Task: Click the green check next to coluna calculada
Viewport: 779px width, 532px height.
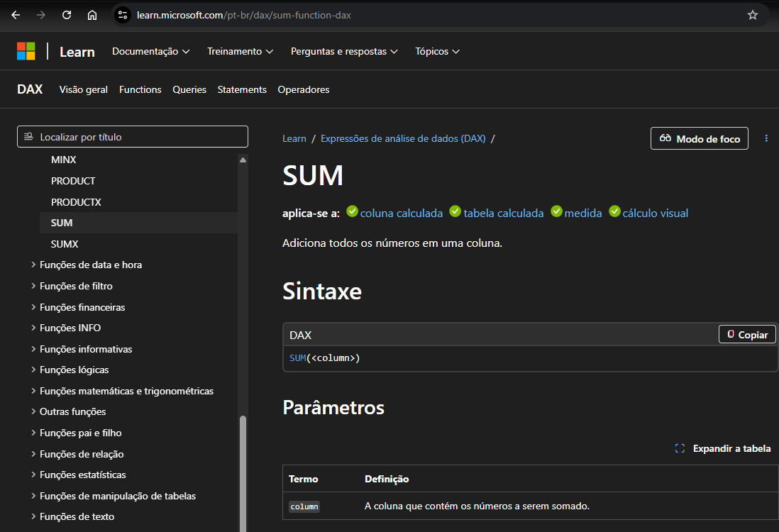Action: tap(352, 211)
